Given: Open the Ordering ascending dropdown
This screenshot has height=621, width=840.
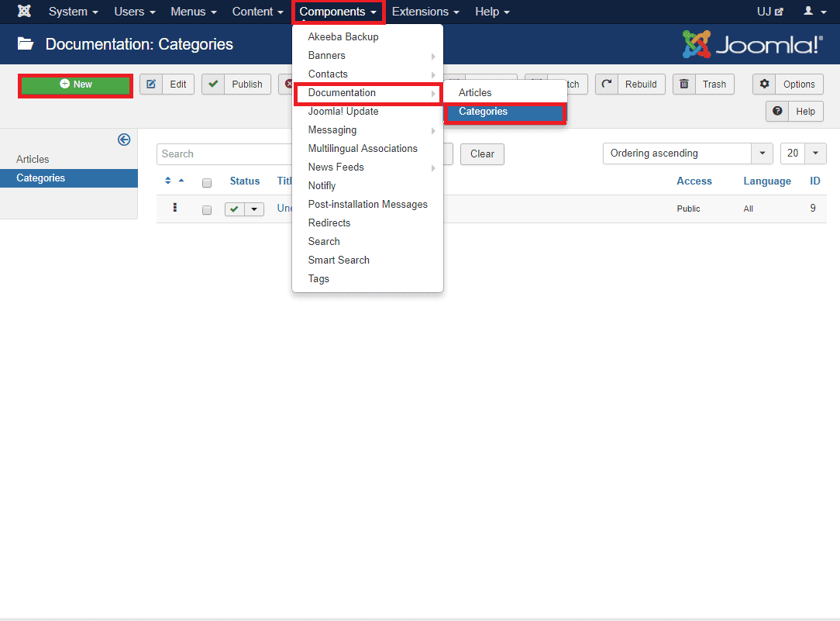Looking at the screenshot, I should click(x=687, y=154).
